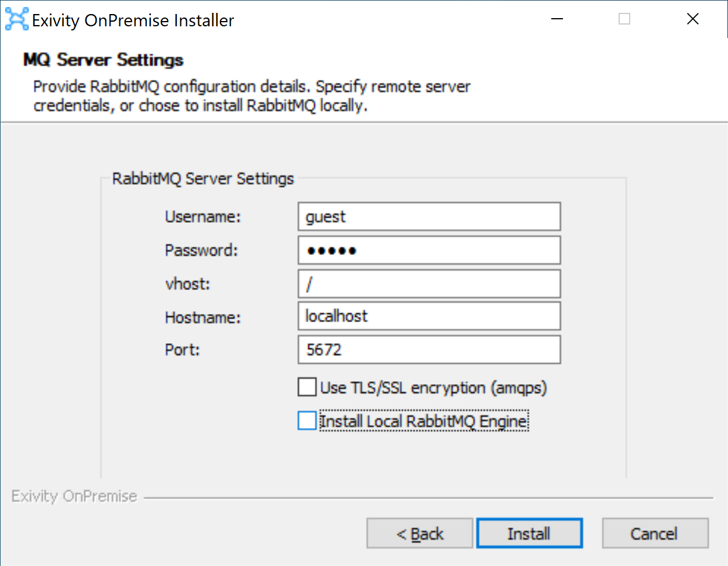Go back with the Back button
The image size is (728, 566).
point(420,533)
